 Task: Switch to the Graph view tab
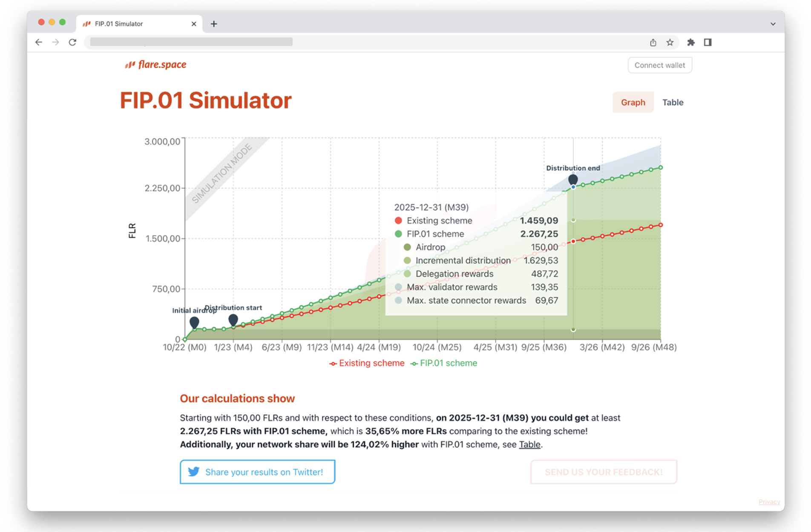pyautogui.click(x=633, y=102)
